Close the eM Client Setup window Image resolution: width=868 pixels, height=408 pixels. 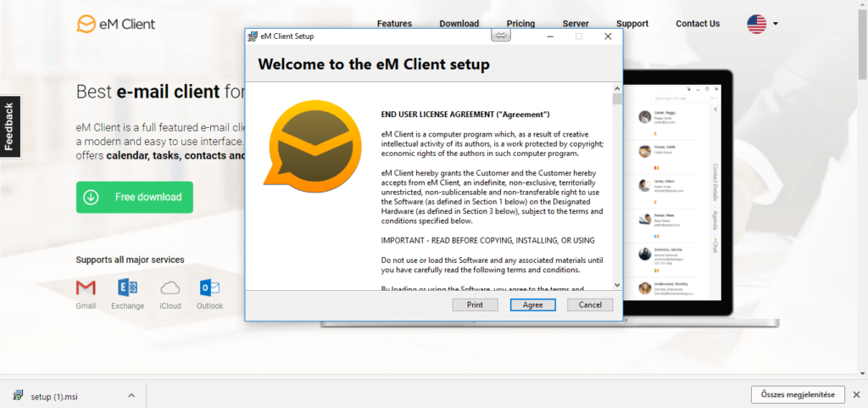(608, 36)
